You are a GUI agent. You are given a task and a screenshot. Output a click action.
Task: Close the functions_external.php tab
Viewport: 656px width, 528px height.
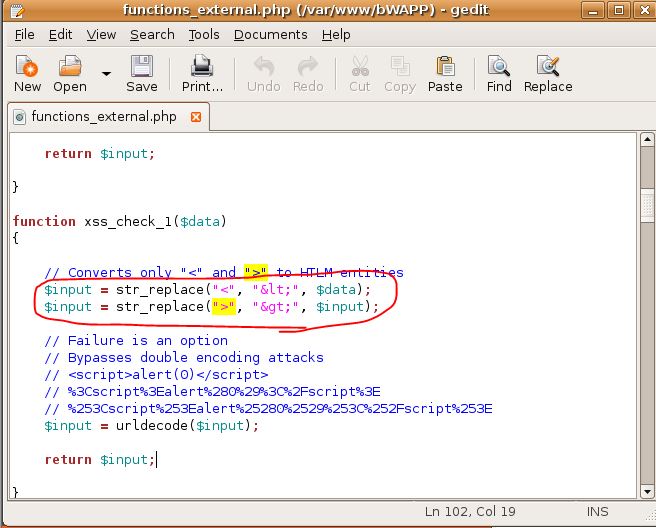[196, 117]
